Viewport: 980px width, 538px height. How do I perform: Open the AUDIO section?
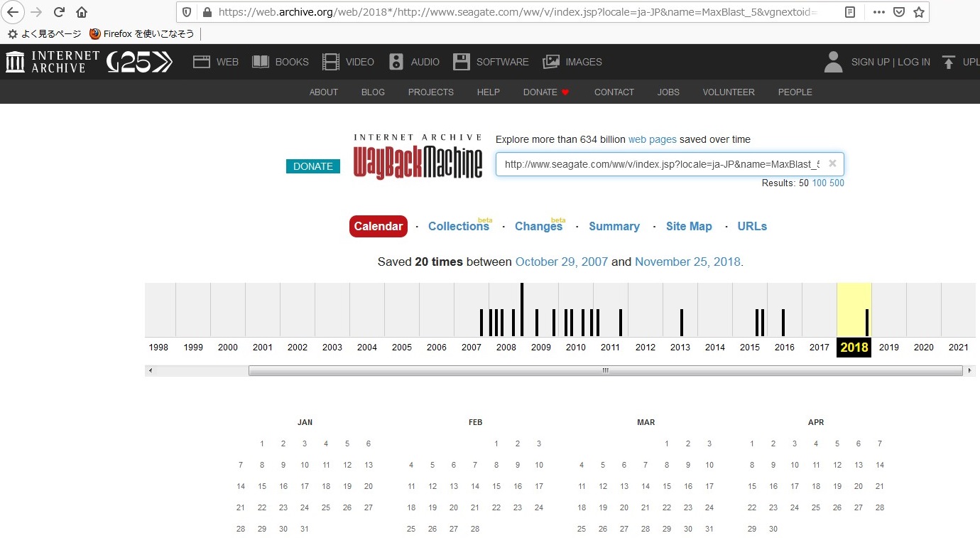(414, 62)
